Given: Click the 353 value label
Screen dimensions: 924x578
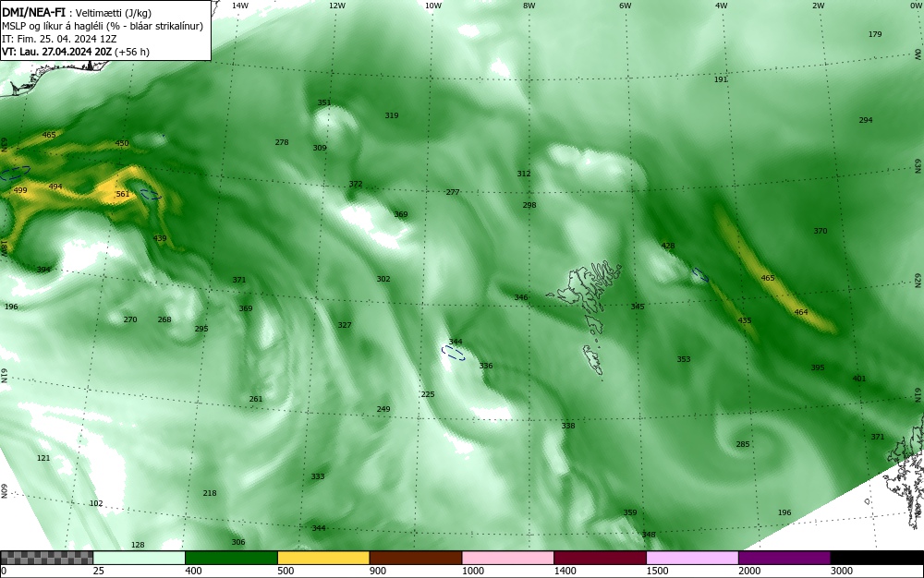Looking at the screenshot, I should pos(683,359).
